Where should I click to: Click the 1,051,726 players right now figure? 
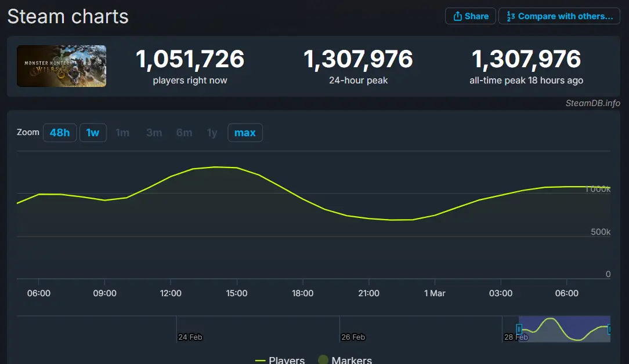coord(190,59)
